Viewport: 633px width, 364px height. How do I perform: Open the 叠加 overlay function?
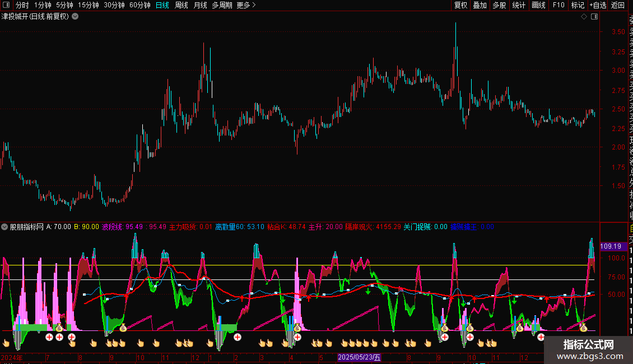pos(480,5)
